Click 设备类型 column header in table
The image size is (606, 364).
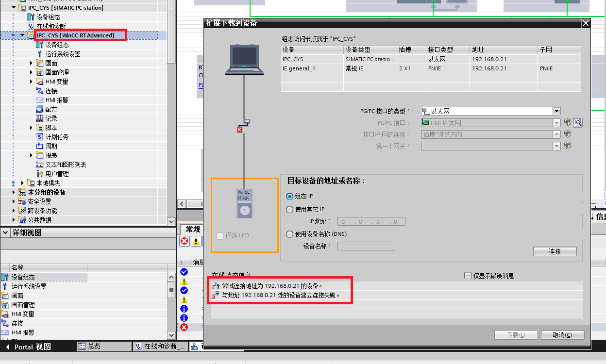(370, 50)
